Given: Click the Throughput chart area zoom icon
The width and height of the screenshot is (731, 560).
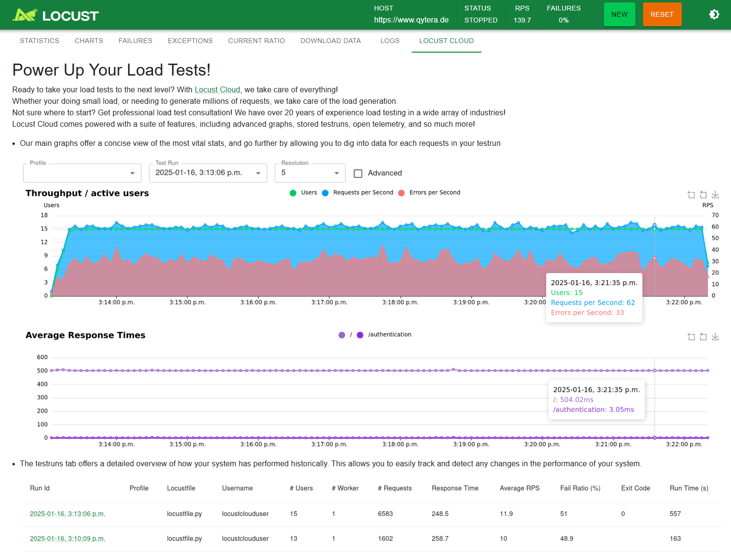Looking at the screenshot, I should pos(691,195).
